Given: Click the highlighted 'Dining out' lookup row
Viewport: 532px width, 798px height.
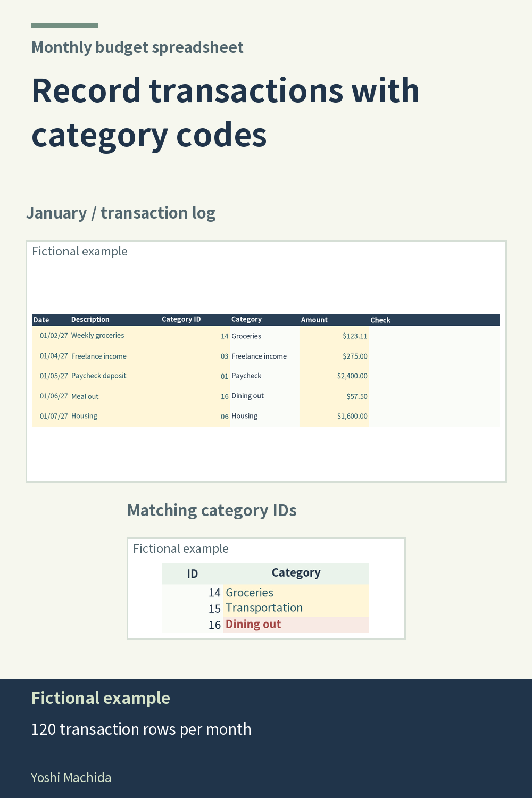Looking at the screenshot, I should pyautogui.click(x=265, y=625).
